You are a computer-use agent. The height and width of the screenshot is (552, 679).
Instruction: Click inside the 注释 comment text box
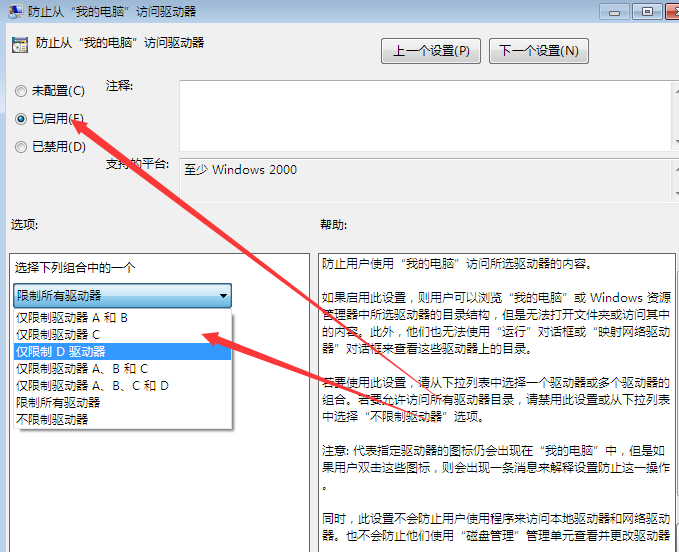pos(427,116)
